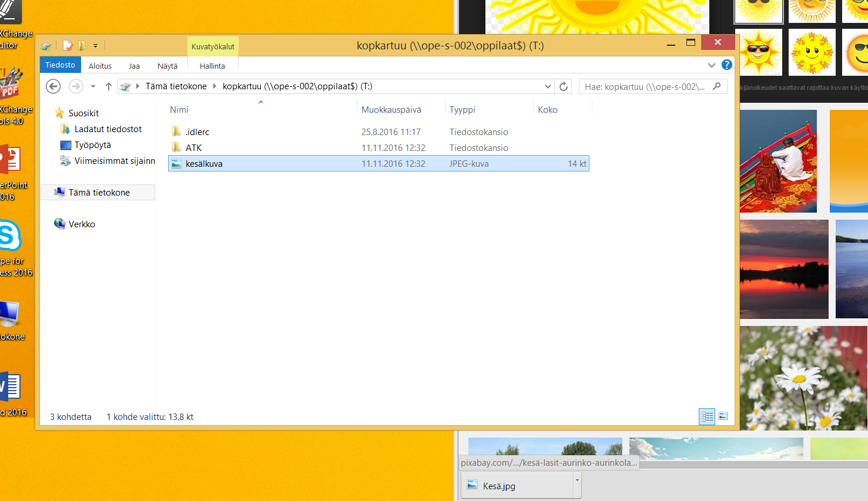Open recent locations dropdown arrow

[x=93, y=86]
